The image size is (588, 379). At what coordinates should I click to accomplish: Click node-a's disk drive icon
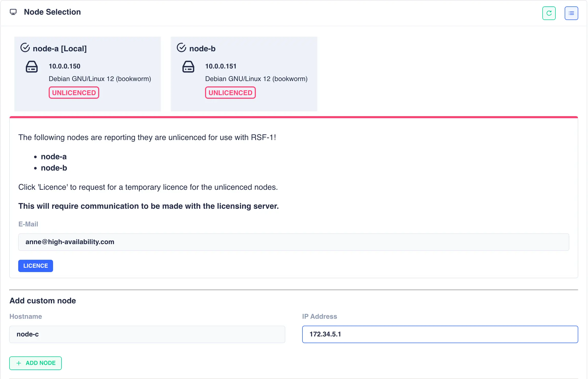pyautogui.click(x=32, y=67)
